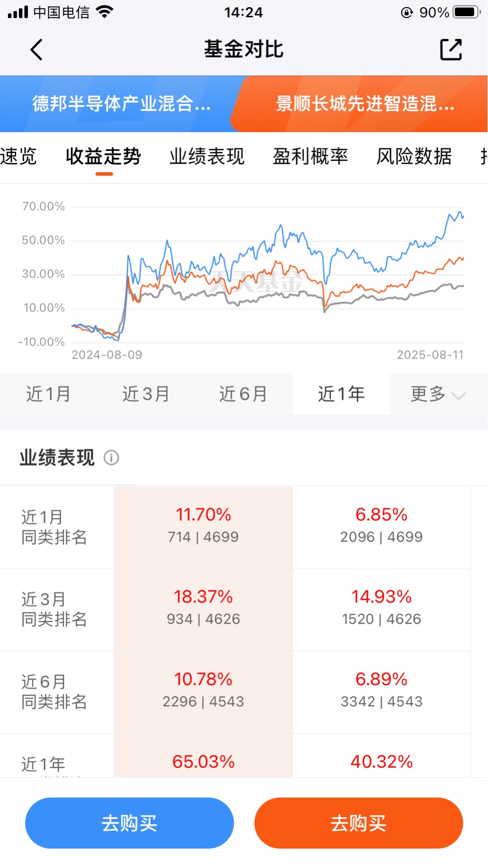
Task: Open 德邦半导体产业混合 fund header
Action: (121, 104)
